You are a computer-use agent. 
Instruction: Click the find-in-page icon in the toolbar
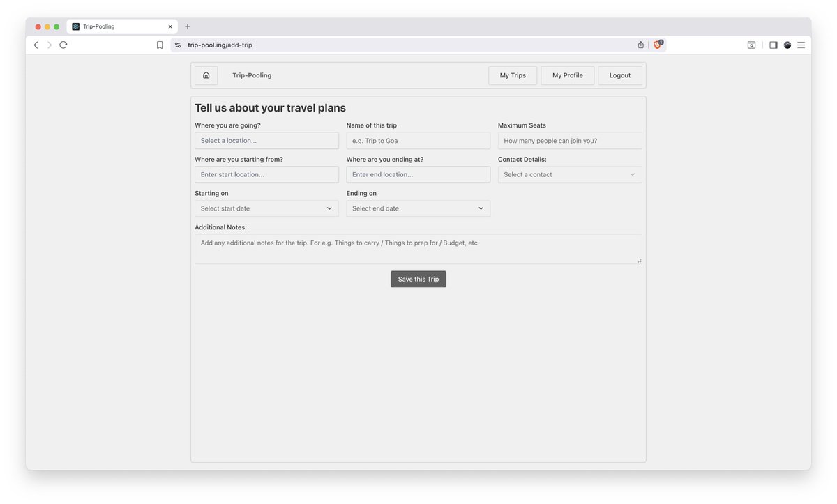[x=751, y=44]
